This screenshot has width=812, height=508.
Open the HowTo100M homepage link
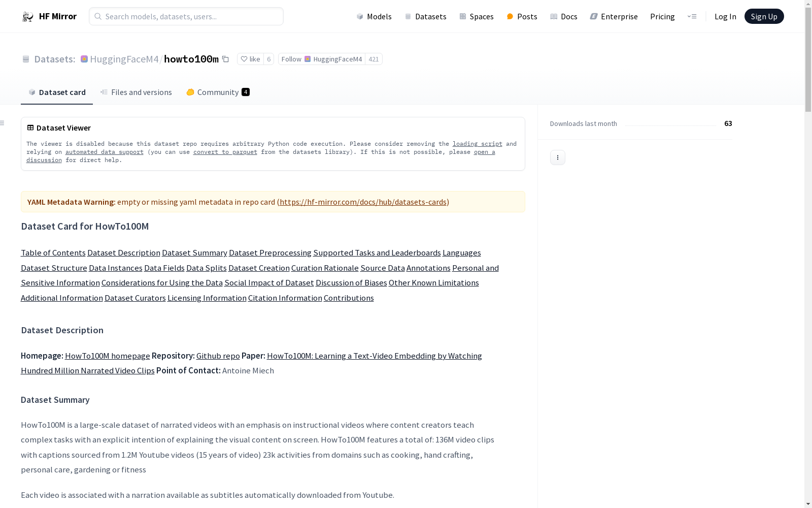(108, 356)
